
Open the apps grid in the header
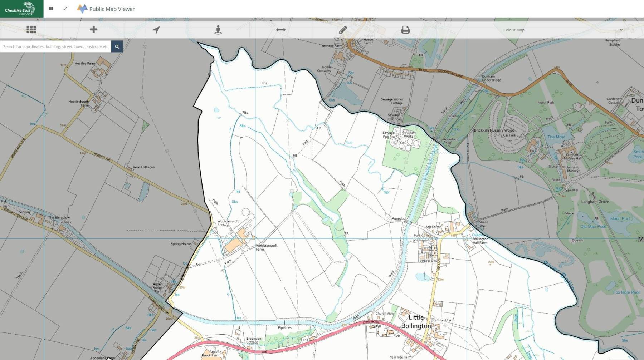click(x=51, y=8)
